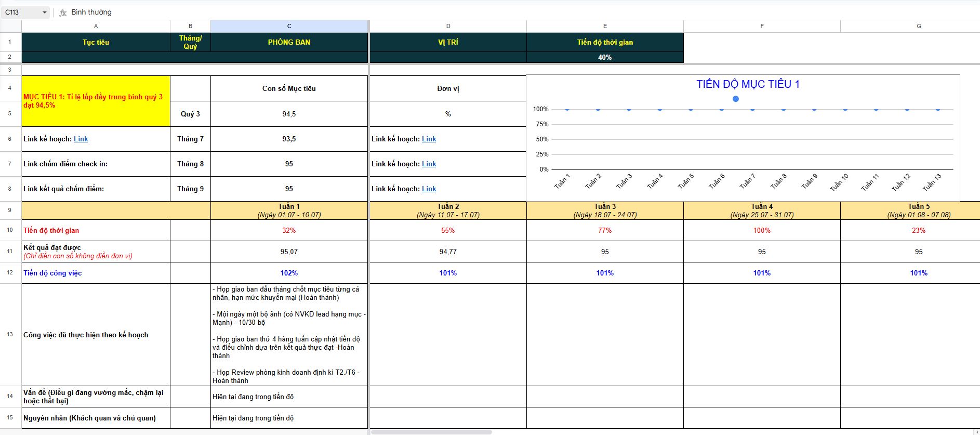This screenshot has width=980, height=435.
Task: Click the name box showing C113
Action: 21,12
